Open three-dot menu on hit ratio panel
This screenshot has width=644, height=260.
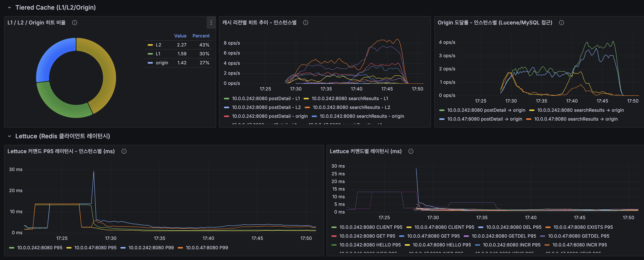click(x=211, y=23)
